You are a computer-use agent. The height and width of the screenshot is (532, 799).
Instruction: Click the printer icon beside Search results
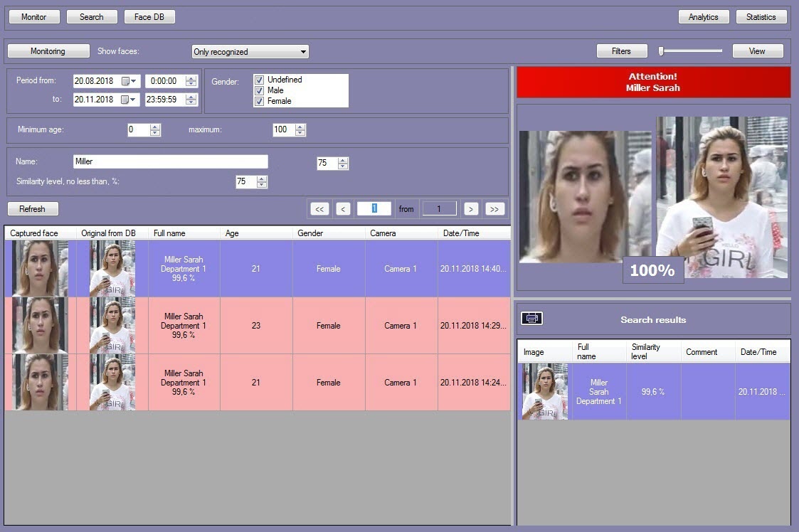531,319
